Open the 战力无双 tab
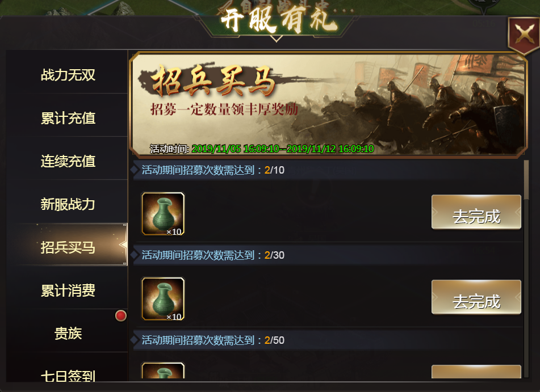540x392 pixels. tap(68, 75)
